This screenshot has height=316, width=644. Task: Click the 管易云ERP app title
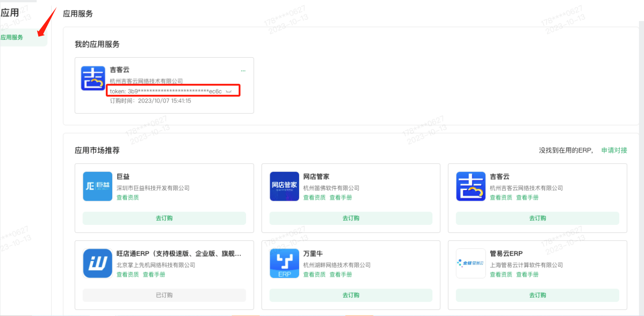[506, 254]
